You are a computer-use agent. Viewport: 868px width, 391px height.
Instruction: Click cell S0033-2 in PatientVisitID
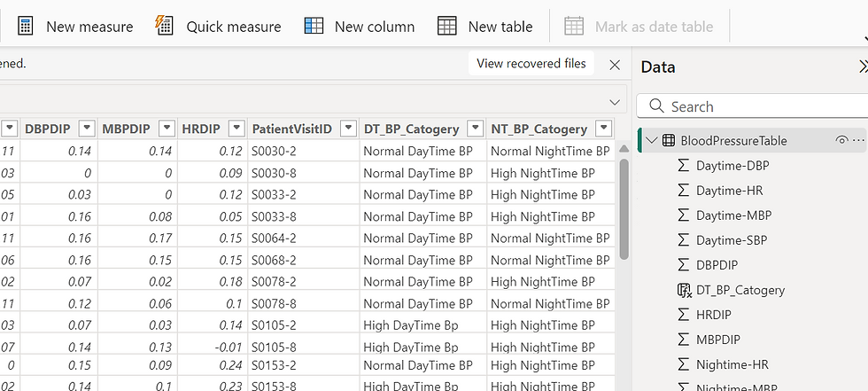click(x=303, y=194)
